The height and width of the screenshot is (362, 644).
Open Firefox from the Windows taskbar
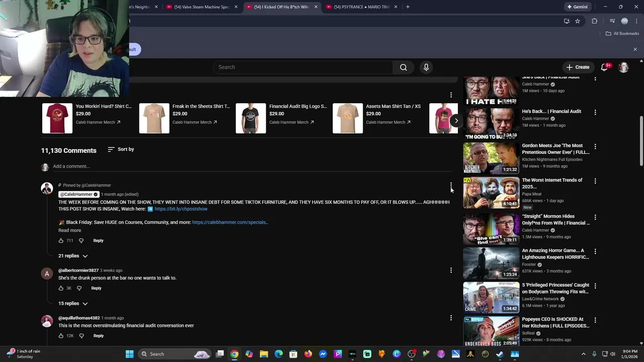click(x=308, y=354)
